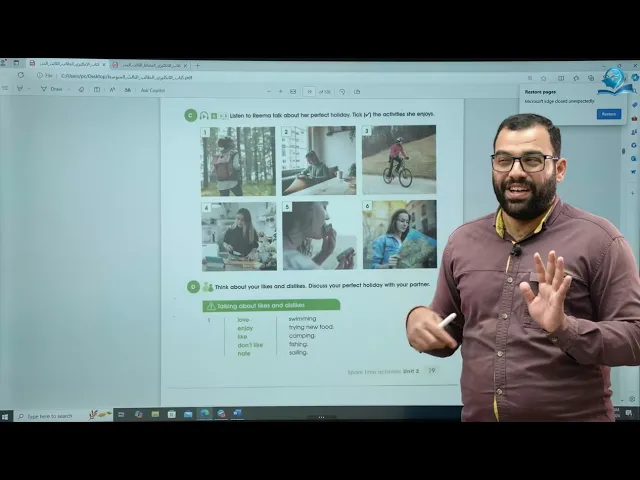Open the split screen icon
Image resolution: width=640 pixels, height=480 pixels.
[561, 78]
